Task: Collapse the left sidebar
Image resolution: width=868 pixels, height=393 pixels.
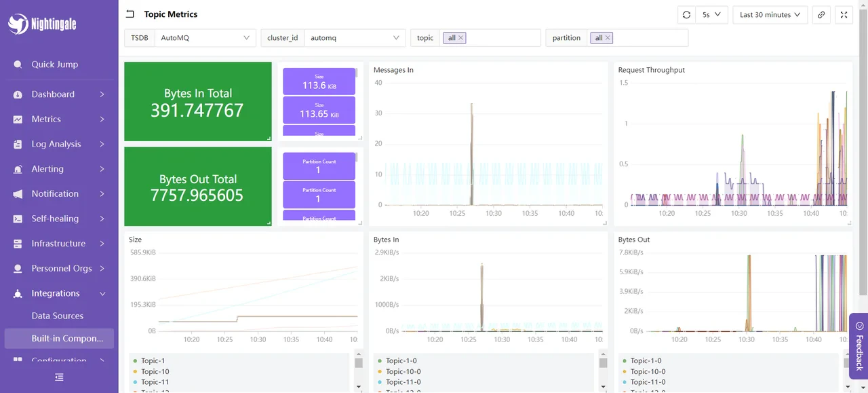Action: pyautogui.click(x=59, y=377)
